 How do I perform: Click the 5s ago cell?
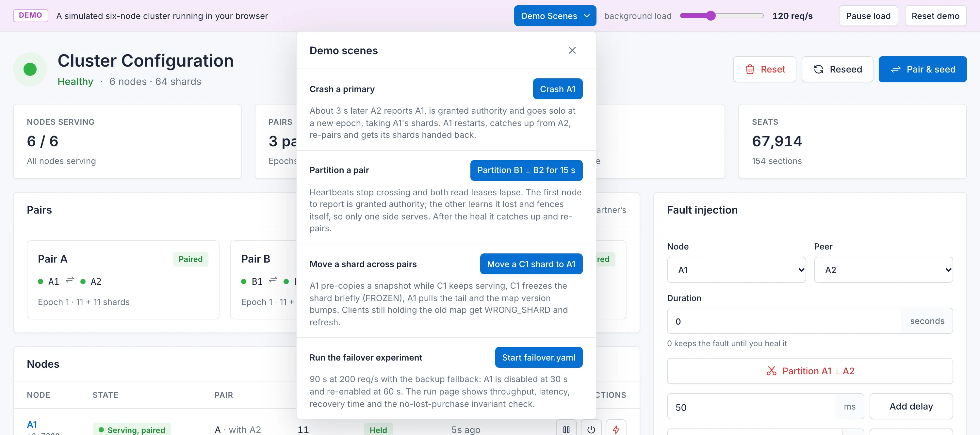(465, 429)
